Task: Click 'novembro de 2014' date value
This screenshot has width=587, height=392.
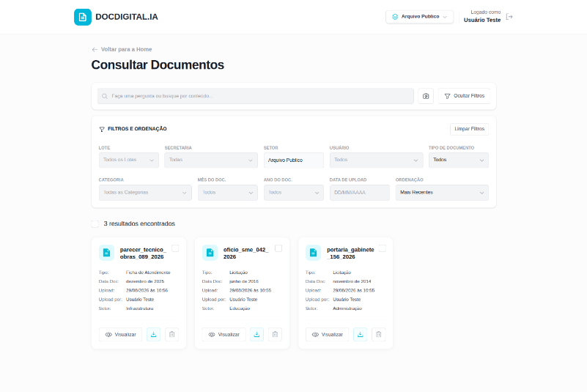Action: tap(352, 281)
